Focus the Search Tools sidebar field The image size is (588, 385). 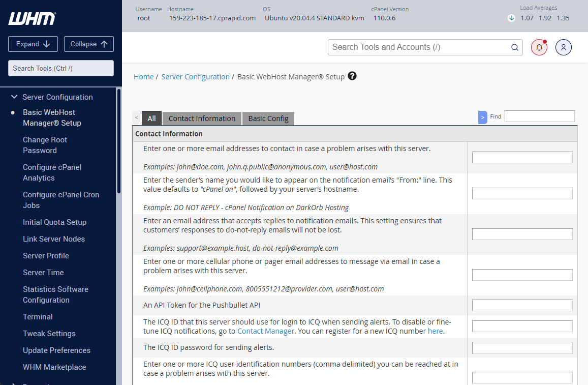pos(61,68)
